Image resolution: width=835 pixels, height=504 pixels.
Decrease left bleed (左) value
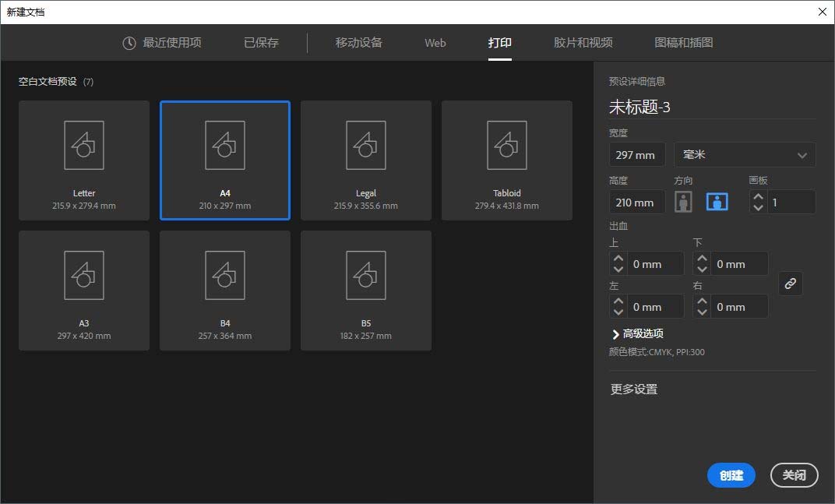pos(618,312)
